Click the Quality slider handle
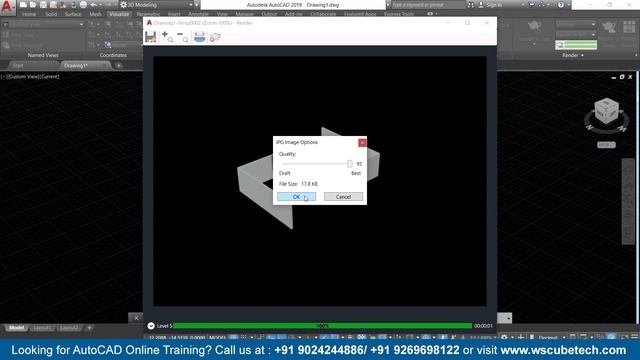Screen dimensions: 640x360 (x=350, y=164)
